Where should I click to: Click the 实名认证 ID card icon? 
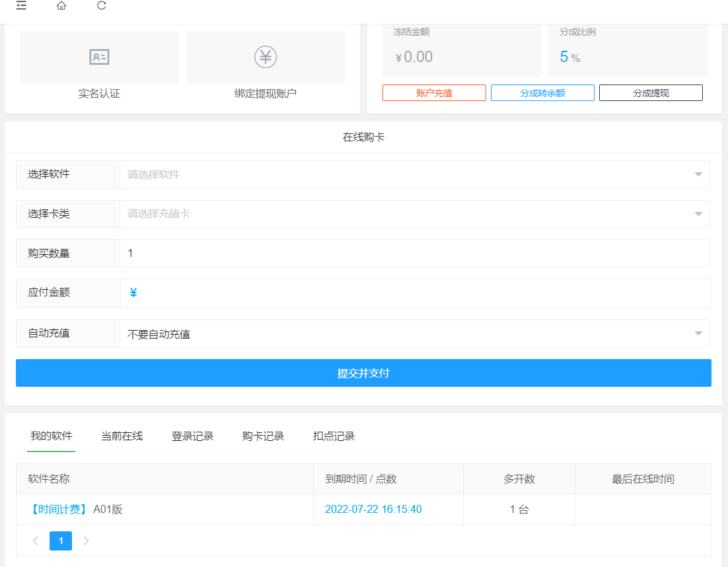pyautogui.click(x=99, y=57)
